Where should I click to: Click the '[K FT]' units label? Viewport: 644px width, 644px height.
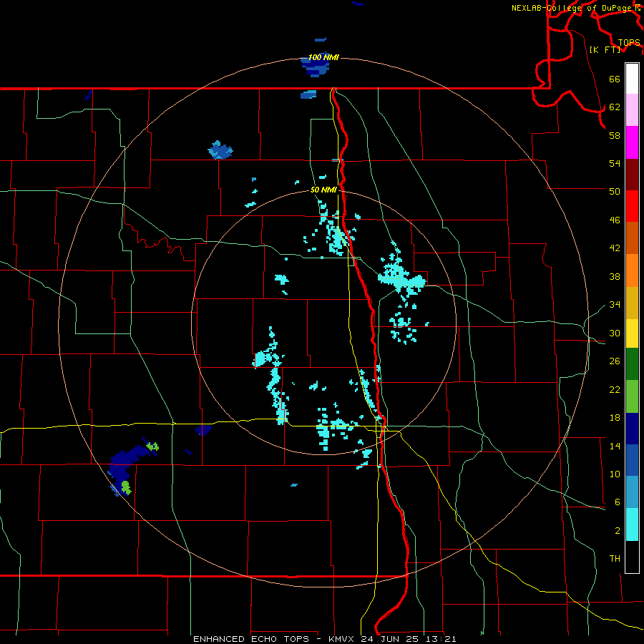605,49
